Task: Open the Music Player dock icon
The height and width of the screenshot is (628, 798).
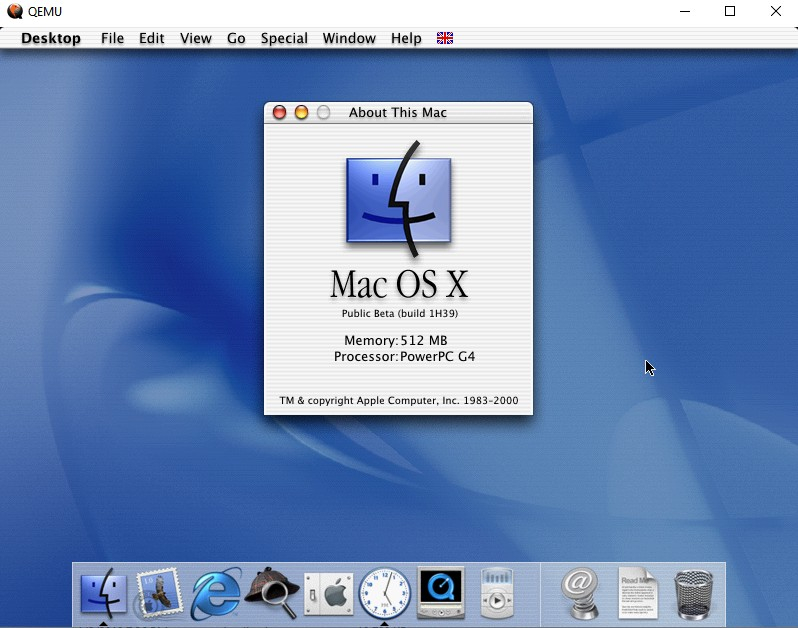Action: point(497,594)
